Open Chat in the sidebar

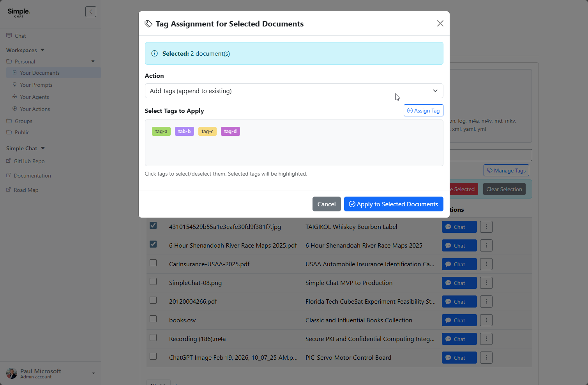[x=20, y=36]
